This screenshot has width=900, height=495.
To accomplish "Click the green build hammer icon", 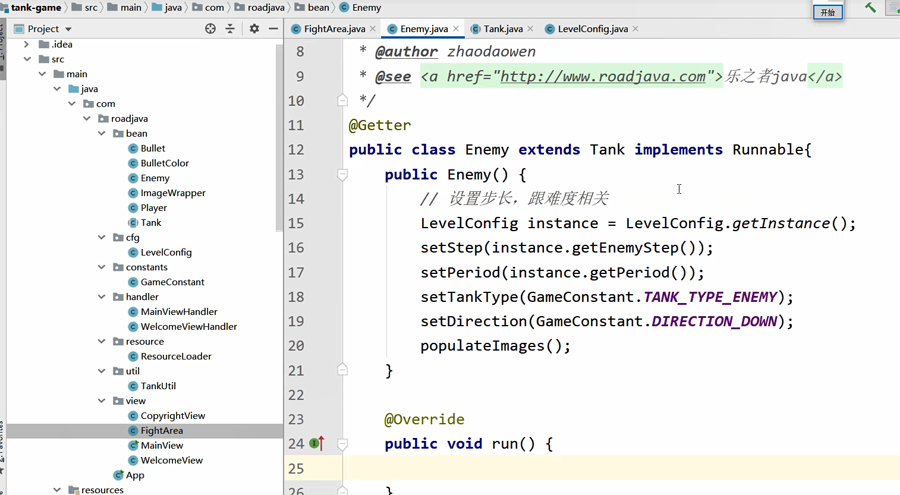I will pyautogui.click(x=870, y=7).
